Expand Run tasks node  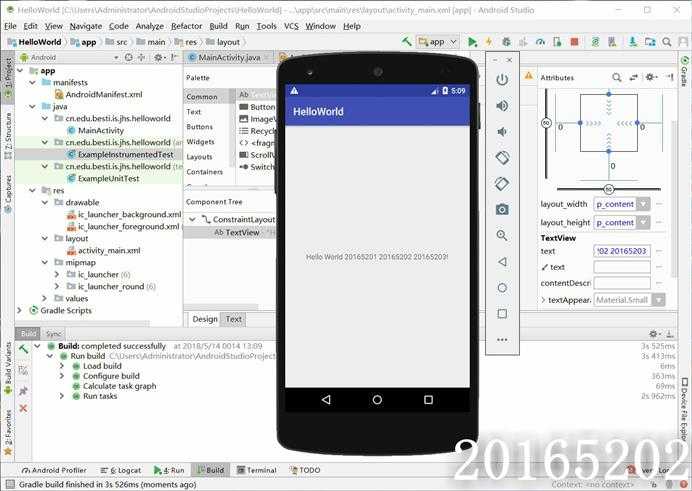tap(62, 396)
